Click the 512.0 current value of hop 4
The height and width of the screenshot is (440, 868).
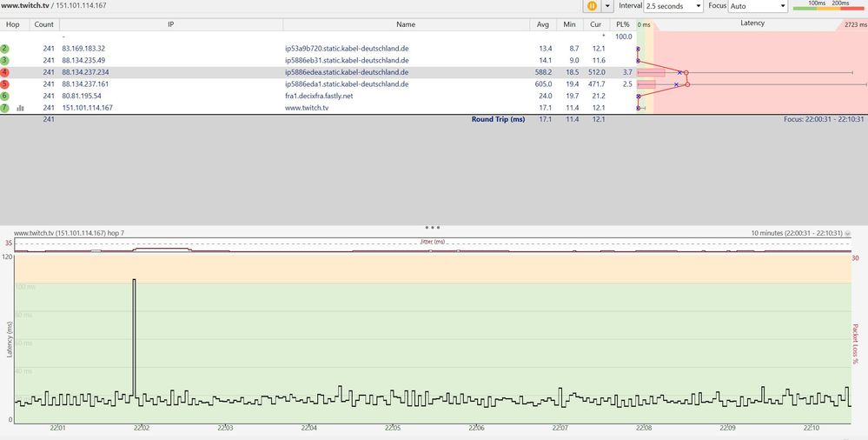(x=597, y=72)
